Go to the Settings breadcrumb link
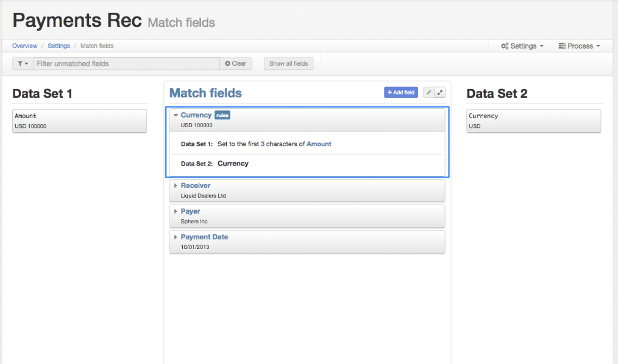This screenshot has width=618, height=364. (x=59, y=46)
